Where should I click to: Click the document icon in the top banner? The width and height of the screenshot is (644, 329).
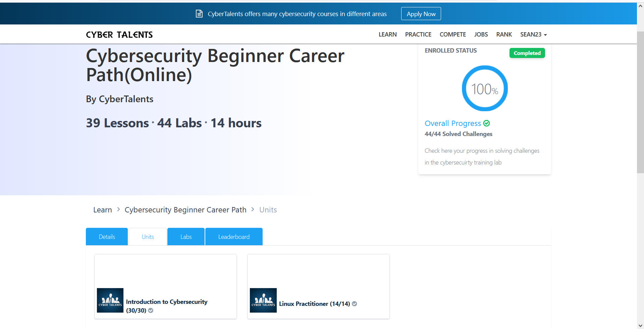[199, 14]
